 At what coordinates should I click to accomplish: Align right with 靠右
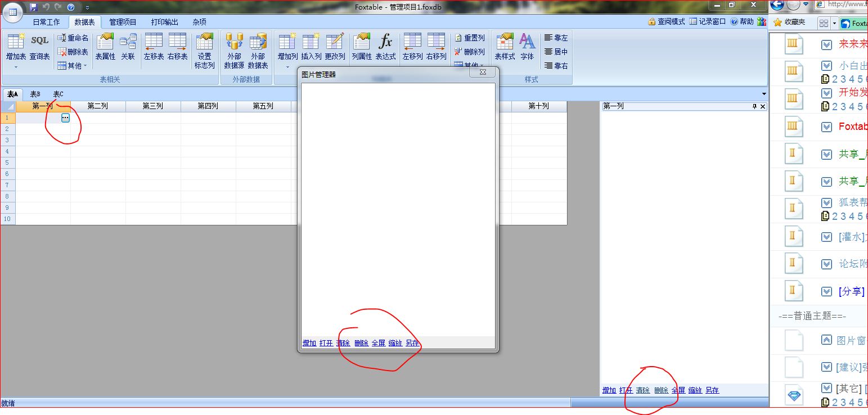coord(556,66)
